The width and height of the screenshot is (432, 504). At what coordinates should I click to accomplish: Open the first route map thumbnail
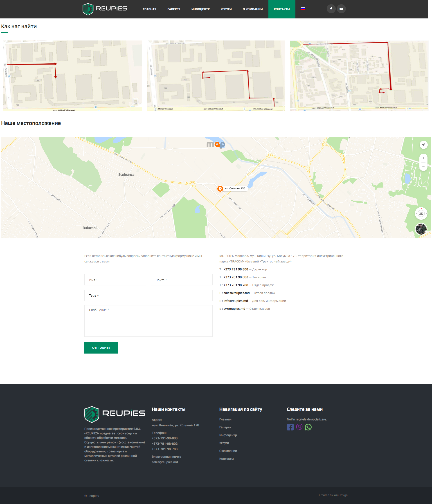coord(72,76)
